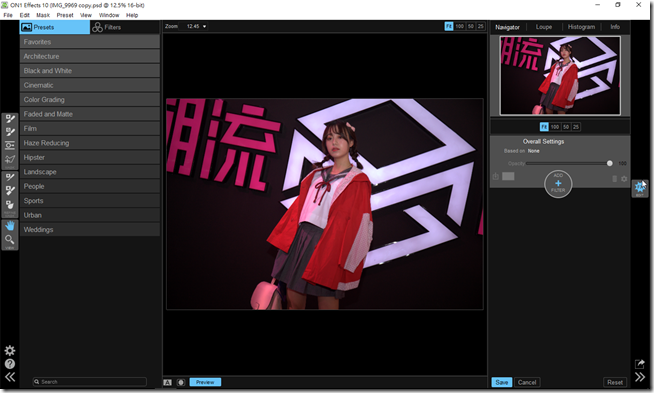Screen dimensions: 654x393
Task: Select the Masking Bug gradient tool
Action: point(10,146)
